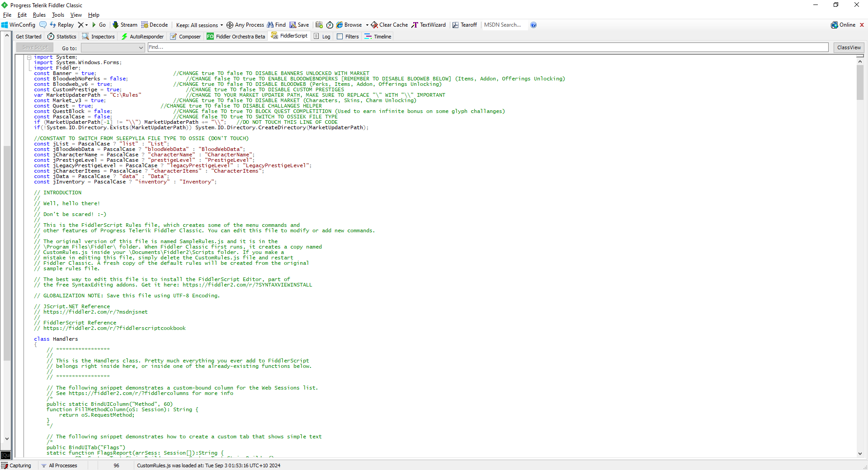Save sessions with the Save toolbar button
Viewport: 868px width, 470px height.
(299, 25)
